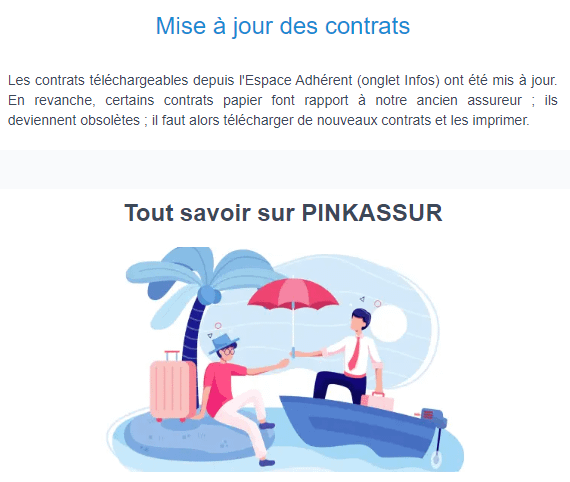Click the 'Mise à jour des contrats' heading
This screenshot has height=482, width=570.
[x=283, y=26]
